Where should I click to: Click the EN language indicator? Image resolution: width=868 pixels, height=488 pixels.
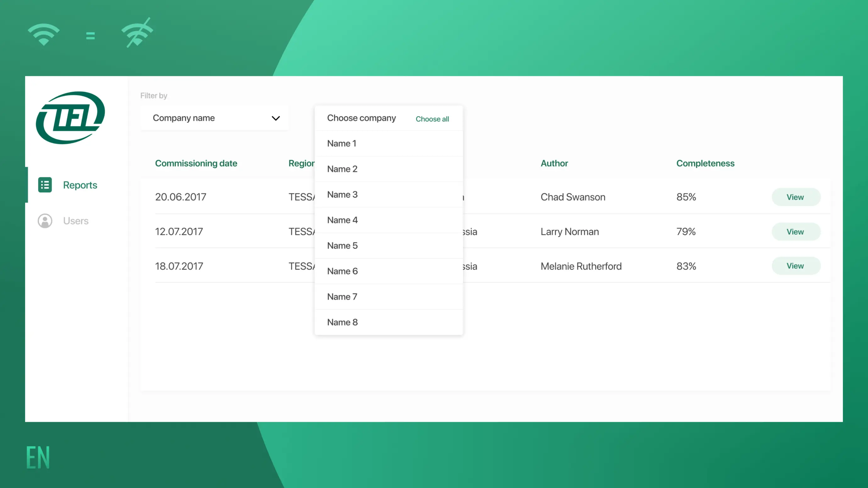(38, 457)
